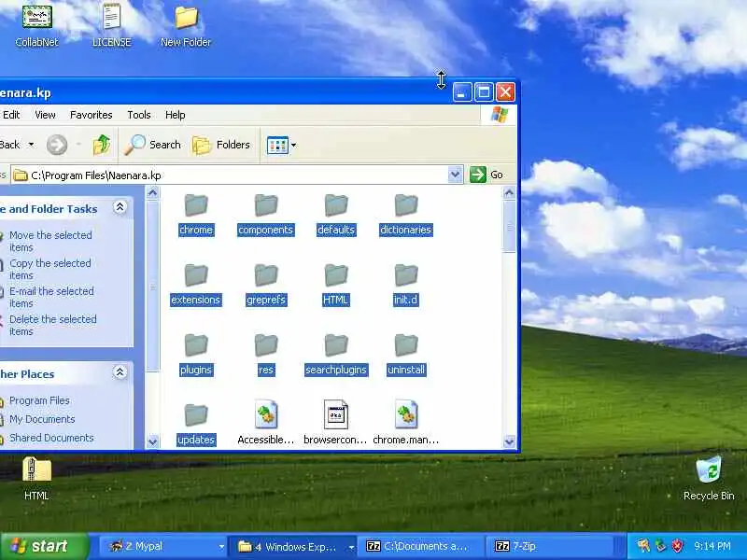Click file list scrollbar down arrow
This screenshot has width=747, height=560.
click(x=509, y=441)
